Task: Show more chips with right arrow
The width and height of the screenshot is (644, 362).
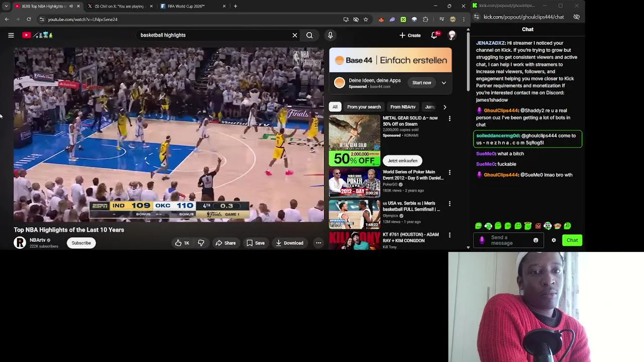Action: [445, 107]
